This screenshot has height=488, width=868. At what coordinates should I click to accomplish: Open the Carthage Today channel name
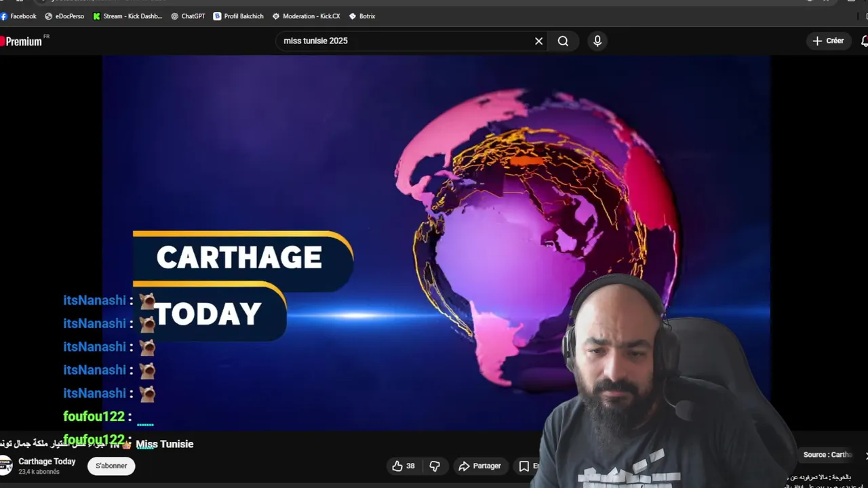pyautogui.click(x=47, y=462)
